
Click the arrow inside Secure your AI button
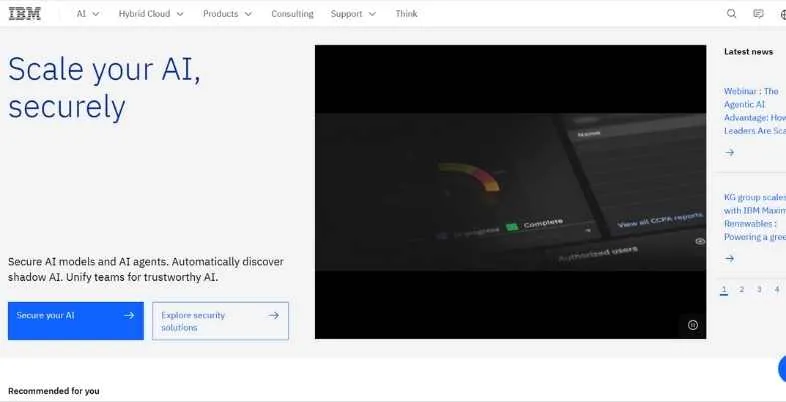coord(129,315)
